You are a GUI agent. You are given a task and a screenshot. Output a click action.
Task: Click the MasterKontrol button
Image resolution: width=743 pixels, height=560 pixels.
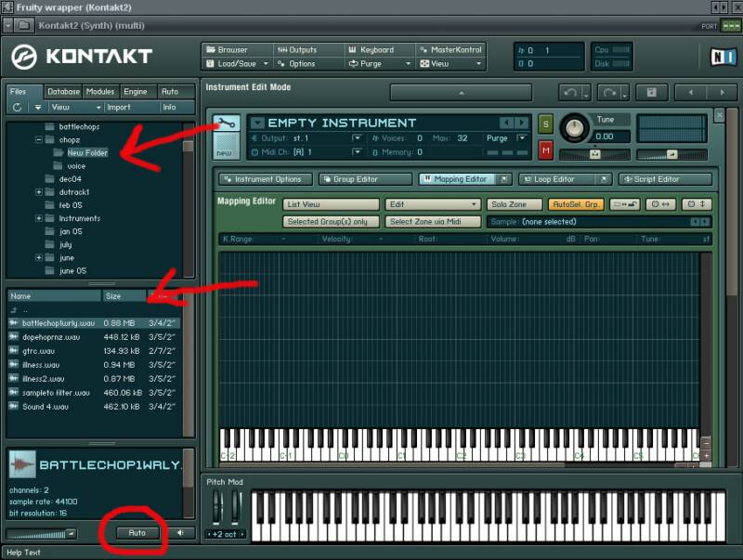[450, 50]
